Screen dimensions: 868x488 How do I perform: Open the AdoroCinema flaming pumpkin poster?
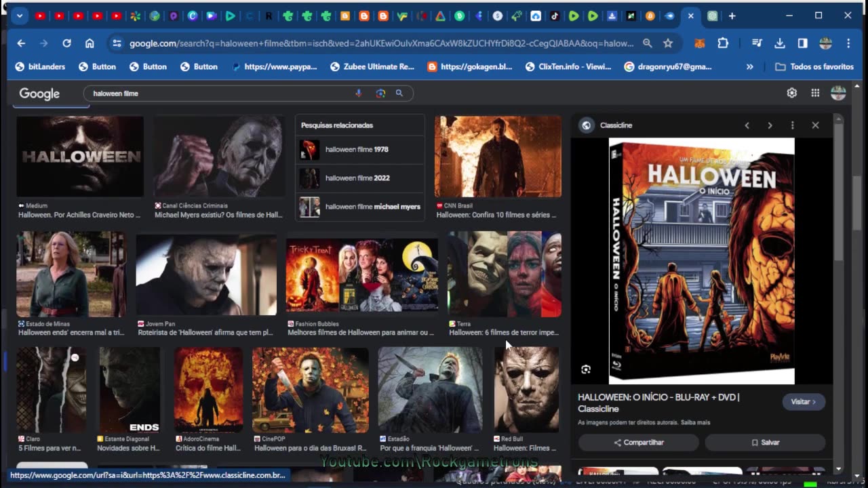(x=208, y=390)
